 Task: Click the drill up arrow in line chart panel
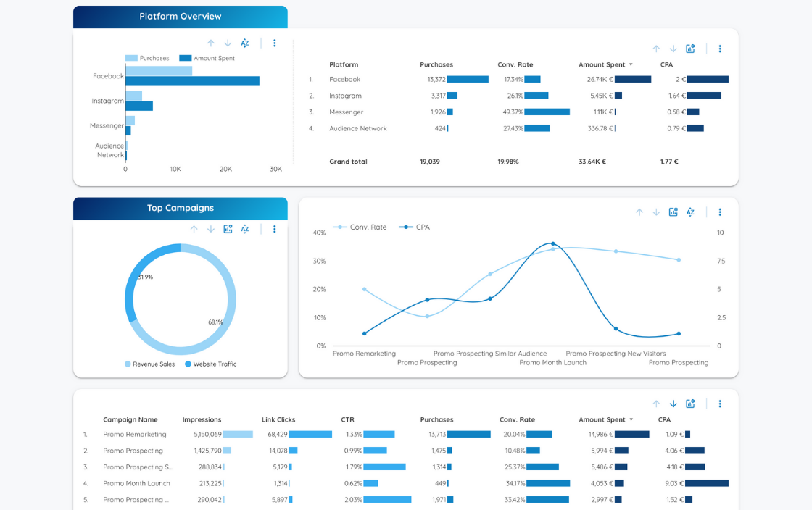[x=639, y=212]
